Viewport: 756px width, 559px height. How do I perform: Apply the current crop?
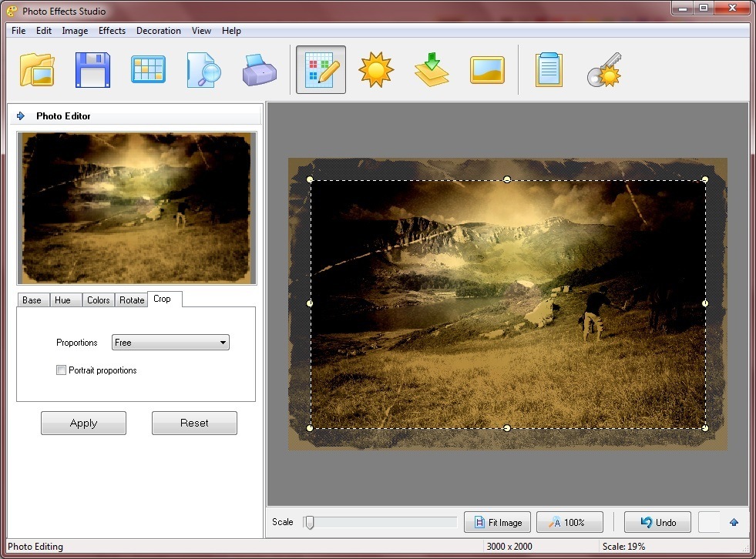(83, 423)
